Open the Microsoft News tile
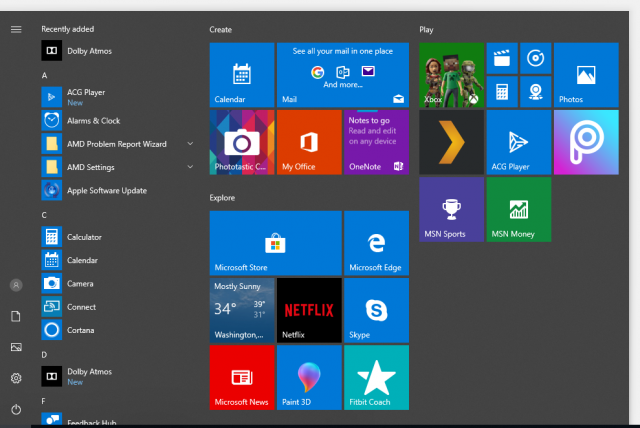640x428 pixels. click(x=242, y=377)
